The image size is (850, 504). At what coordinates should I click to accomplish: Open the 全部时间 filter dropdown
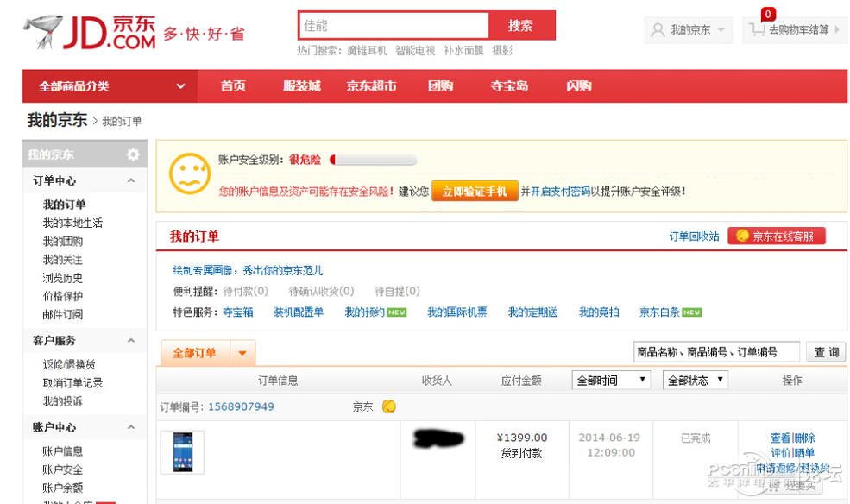pyautogui.click(x=611, y=380)
